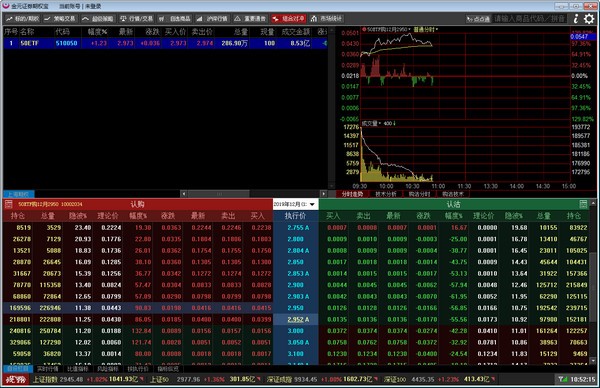Image resolution: width=600 pixels, height=388 pixels.
Task: Click the 点点通 button
Action: pos(478,18)
